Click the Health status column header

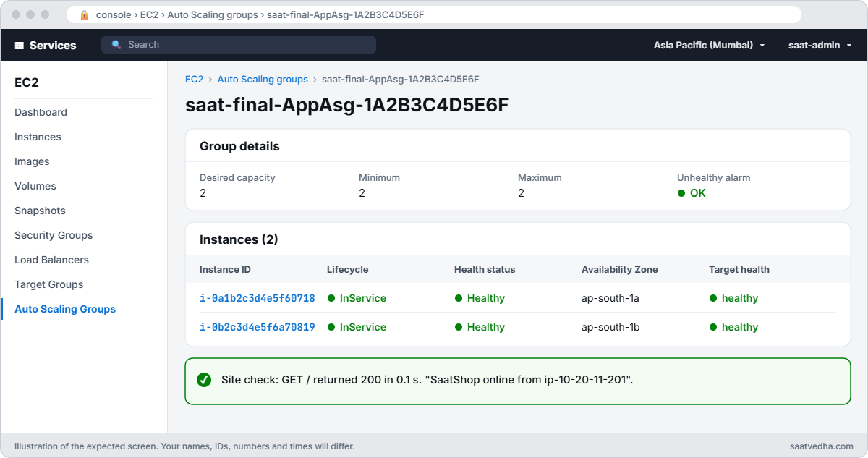[485, 269]
